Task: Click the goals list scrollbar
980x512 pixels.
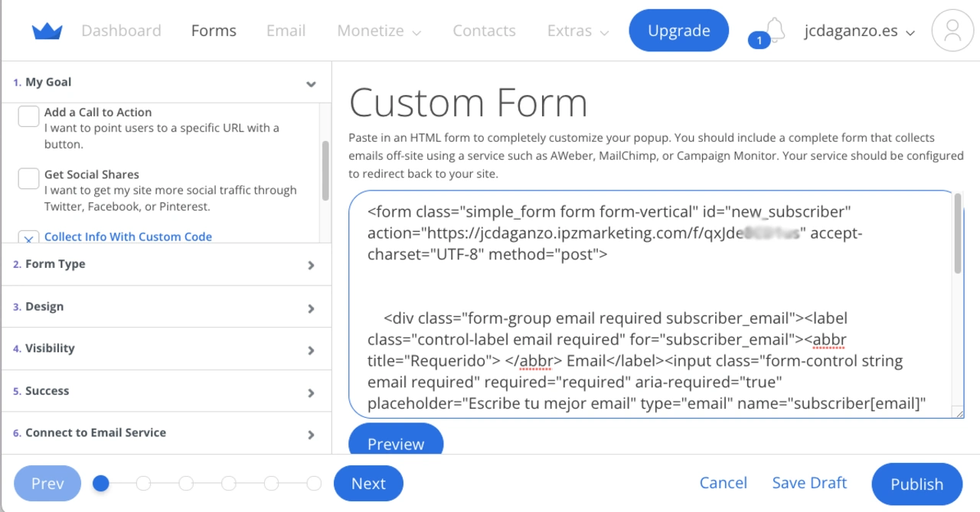Action: coord(325,171)
